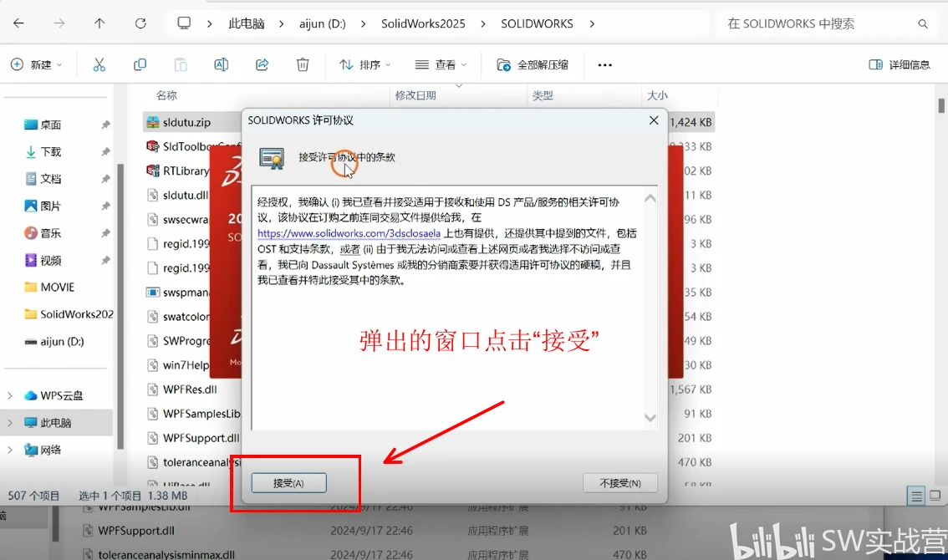Open 桌面 in quick access

[x=51, y=125]
